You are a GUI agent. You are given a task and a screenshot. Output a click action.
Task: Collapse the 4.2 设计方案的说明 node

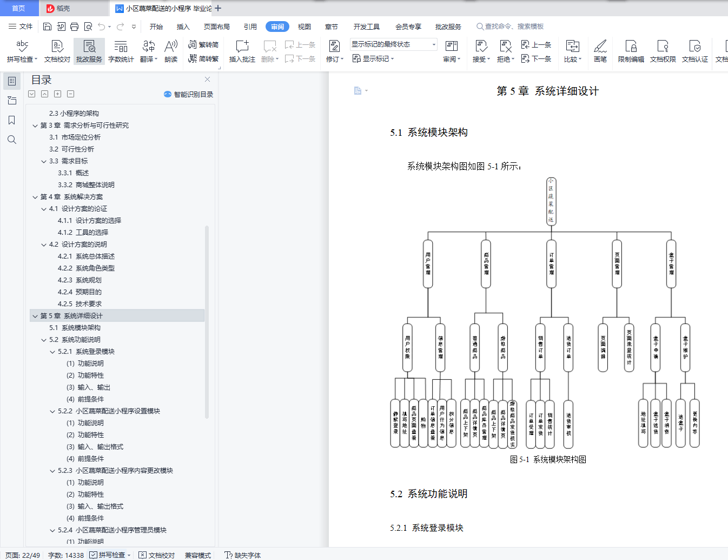click(x=44, y=245)
